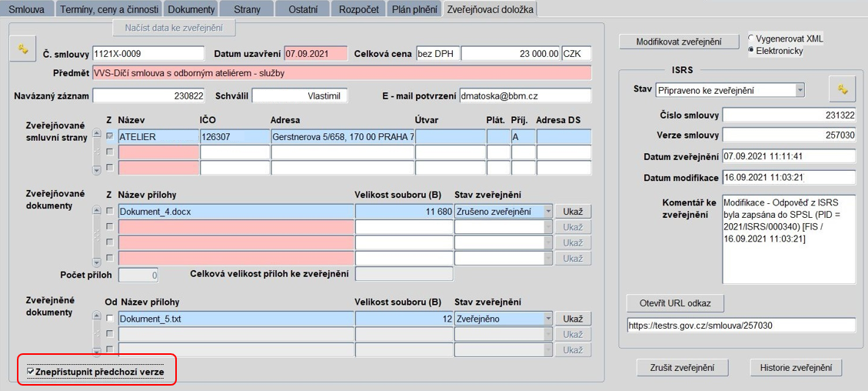Click the key icon in ISRS panel

click(843, 89)
